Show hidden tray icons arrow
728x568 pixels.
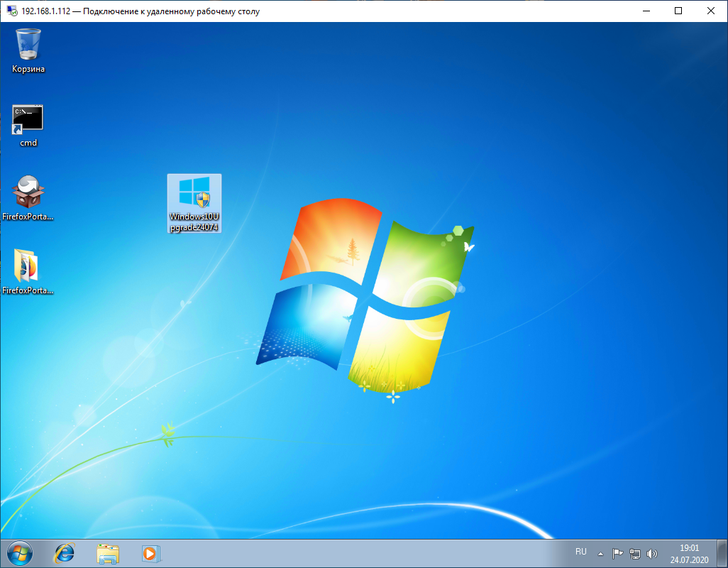pyautogui.click(x=600, y=554)
